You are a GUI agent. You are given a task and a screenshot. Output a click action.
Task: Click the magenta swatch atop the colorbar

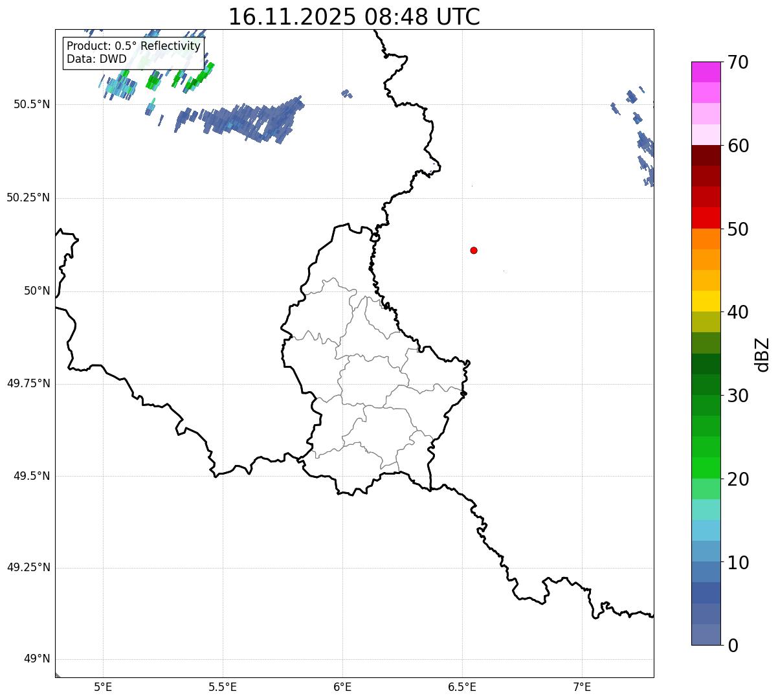click(706, 72)
